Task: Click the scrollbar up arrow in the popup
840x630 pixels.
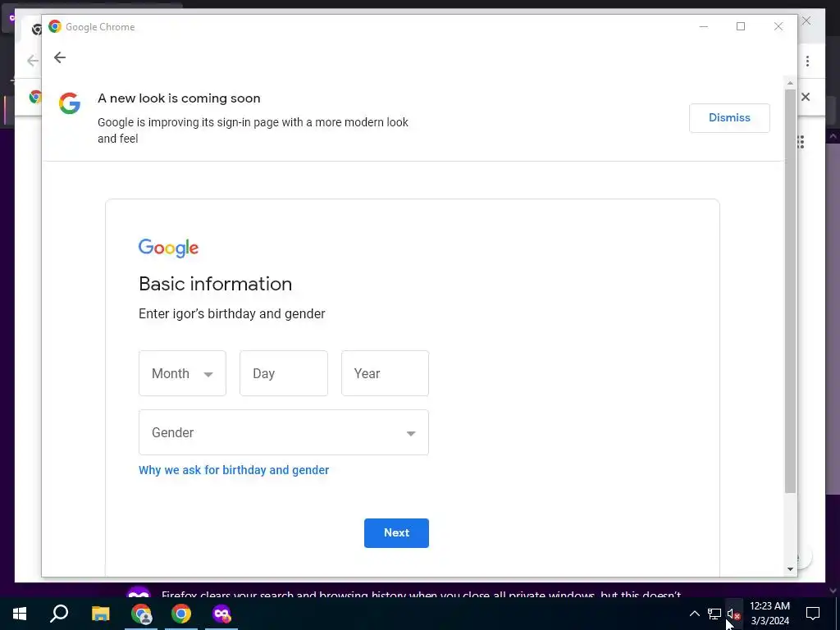Action: pos(790,83)
